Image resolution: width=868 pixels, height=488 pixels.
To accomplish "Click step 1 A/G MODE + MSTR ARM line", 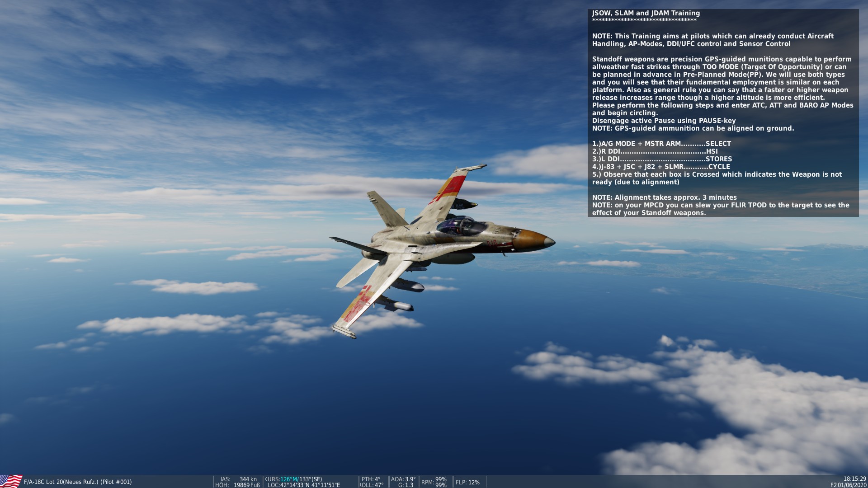I will point(661,144).
